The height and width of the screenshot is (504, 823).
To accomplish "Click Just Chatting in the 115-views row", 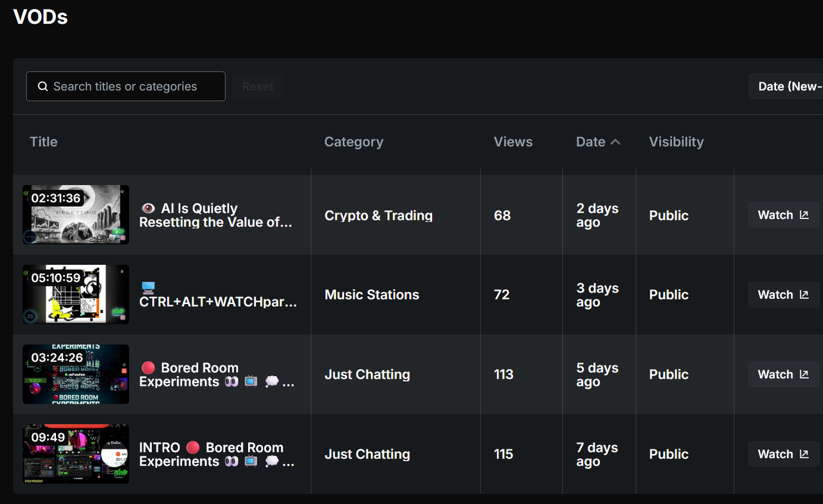I will pyautogui.click(x=367, y=454).
